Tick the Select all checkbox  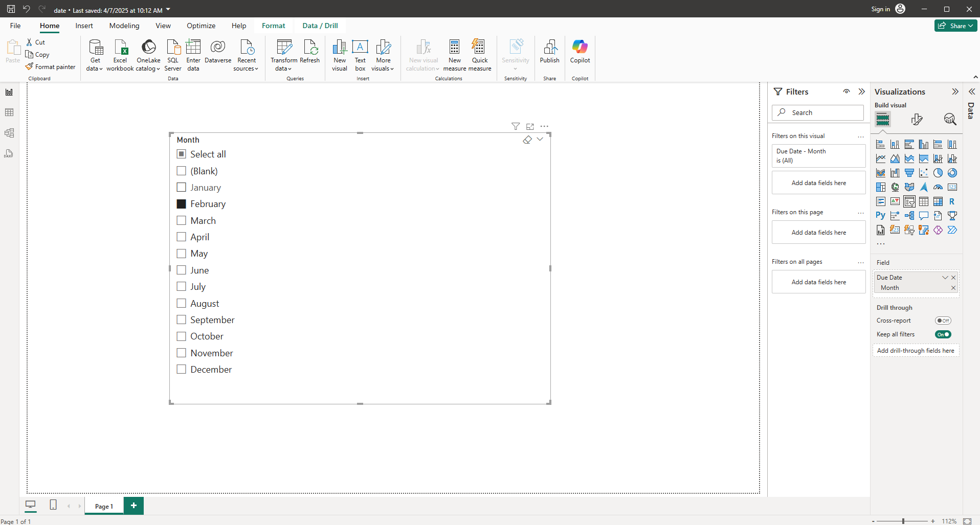point(181,154)
